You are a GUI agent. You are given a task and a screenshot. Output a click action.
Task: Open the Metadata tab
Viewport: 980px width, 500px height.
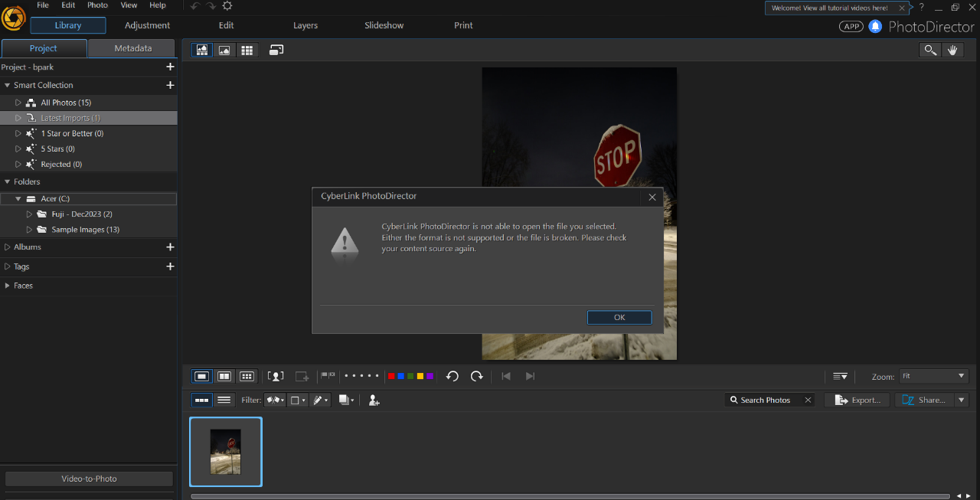point(132,48)
